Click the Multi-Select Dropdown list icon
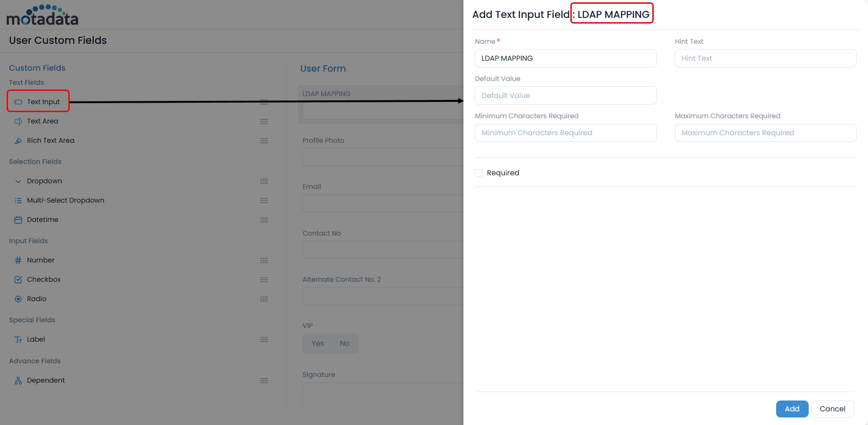Image resolution: width=868 pixels, height=425 pixels. tap(18, 201)
